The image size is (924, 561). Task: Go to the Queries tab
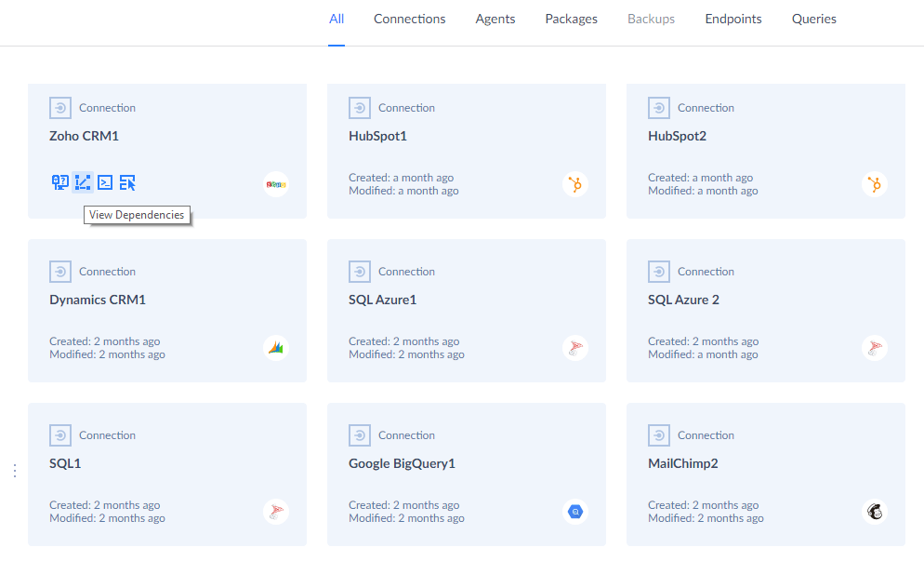[x=813, y=19]
